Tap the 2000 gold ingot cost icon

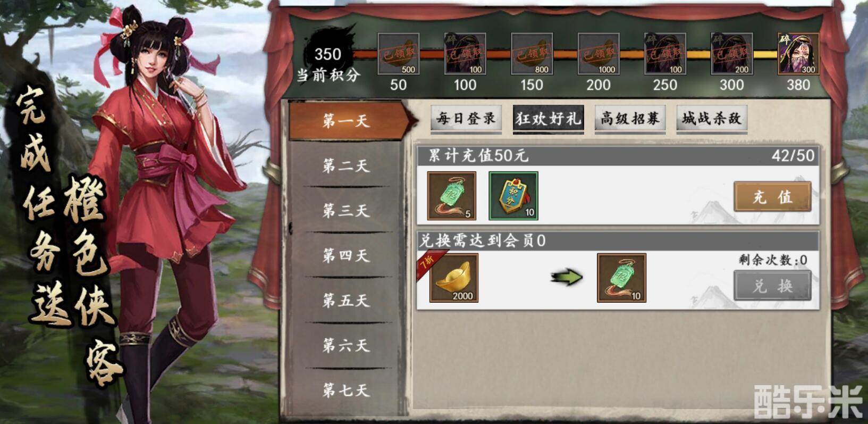coord(453,278)
